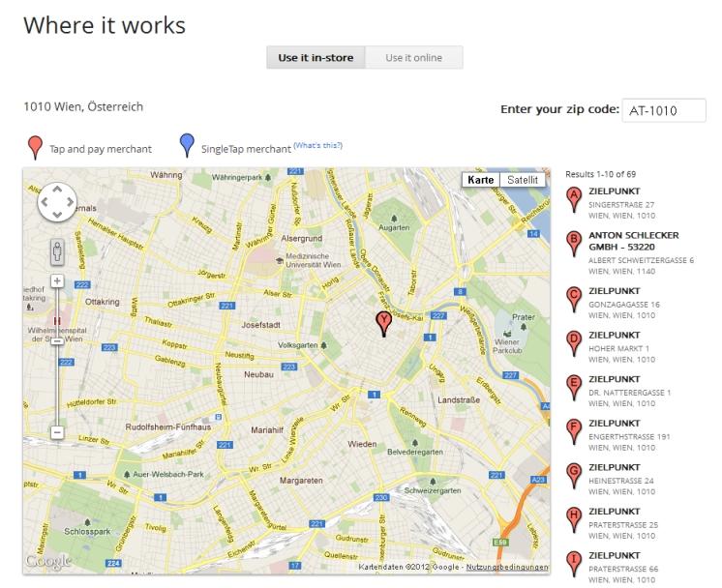
Task: Pan the map right with arrow control
Action: tap(70, 201)
